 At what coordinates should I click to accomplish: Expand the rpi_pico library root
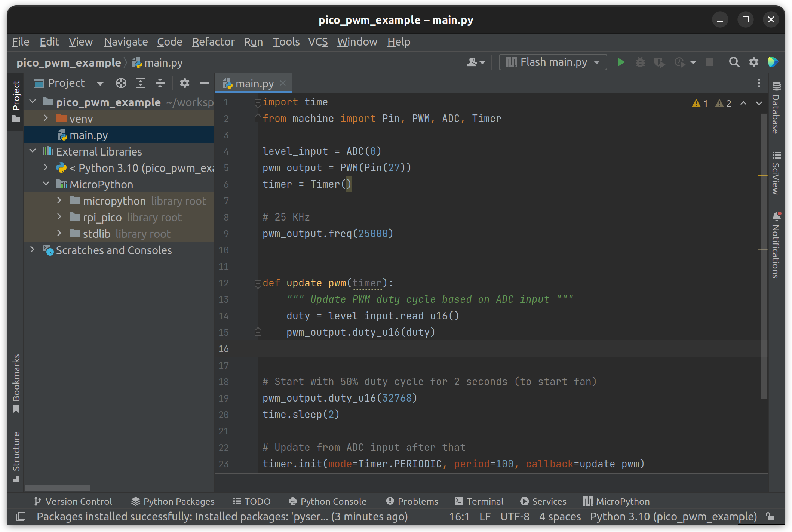pos(59,217)
